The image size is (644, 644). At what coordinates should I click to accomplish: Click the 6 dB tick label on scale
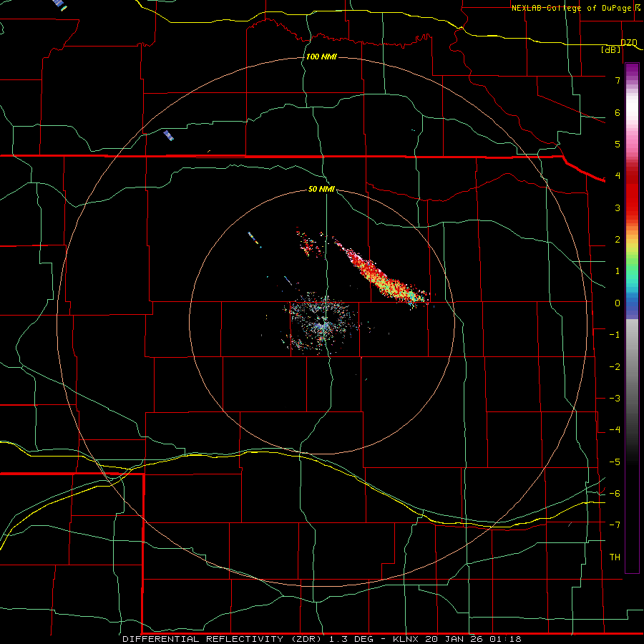[x=618, y=112]
